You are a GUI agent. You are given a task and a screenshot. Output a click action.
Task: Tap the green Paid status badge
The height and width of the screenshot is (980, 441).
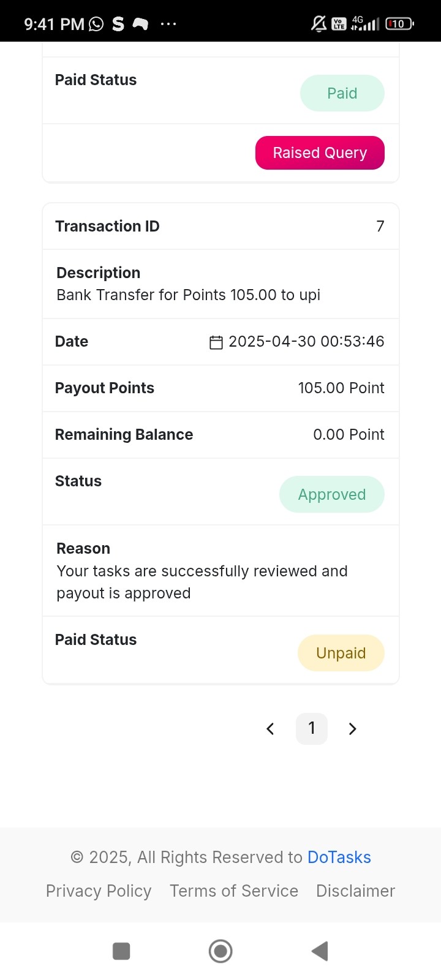click(342, 93)
